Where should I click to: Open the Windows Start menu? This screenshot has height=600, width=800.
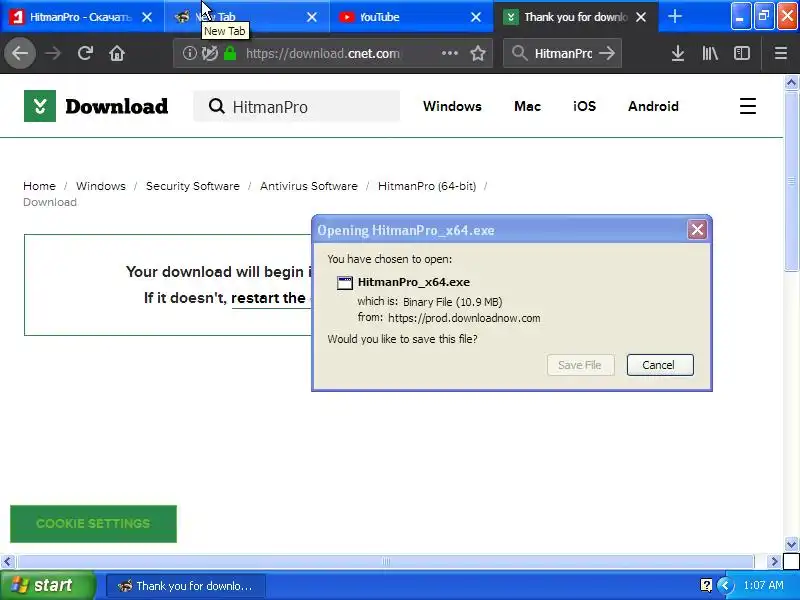(x=47, y=585)
